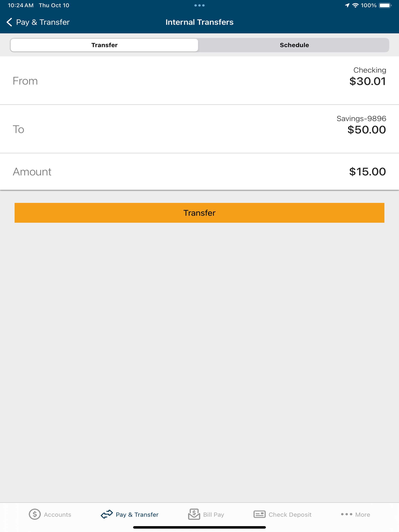This screenshot has width=399, height=532.
Task: Tap the Wi-Fi status icon
Action: pyautogui.click(x=355, y=5)
